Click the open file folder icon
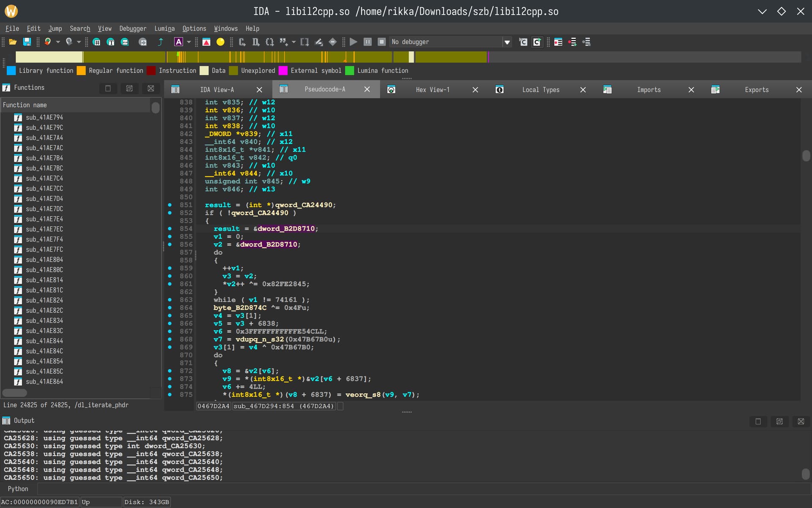Viewport: 812px width, 508px height. (13, 42)
